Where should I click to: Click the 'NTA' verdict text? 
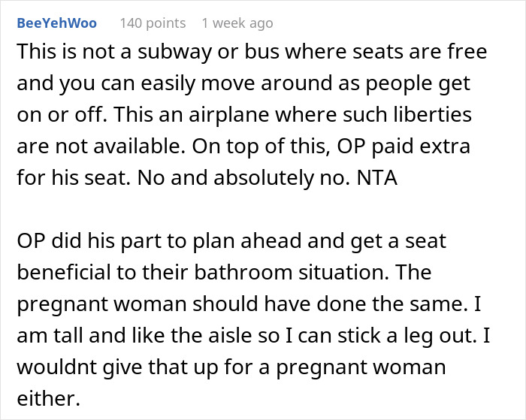tap(377, 178)
